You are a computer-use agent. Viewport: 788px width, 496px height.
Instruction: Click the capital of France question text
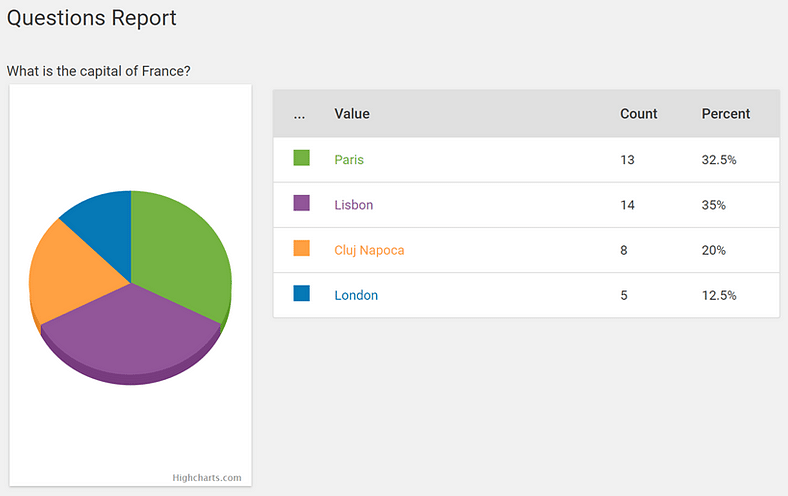pyautogui.click(x=99, y=71)
